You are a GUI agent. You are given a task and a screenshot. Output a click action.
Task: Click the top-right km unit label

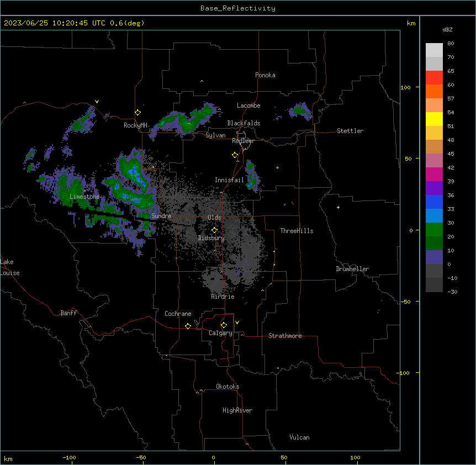[x=411, y=23]
